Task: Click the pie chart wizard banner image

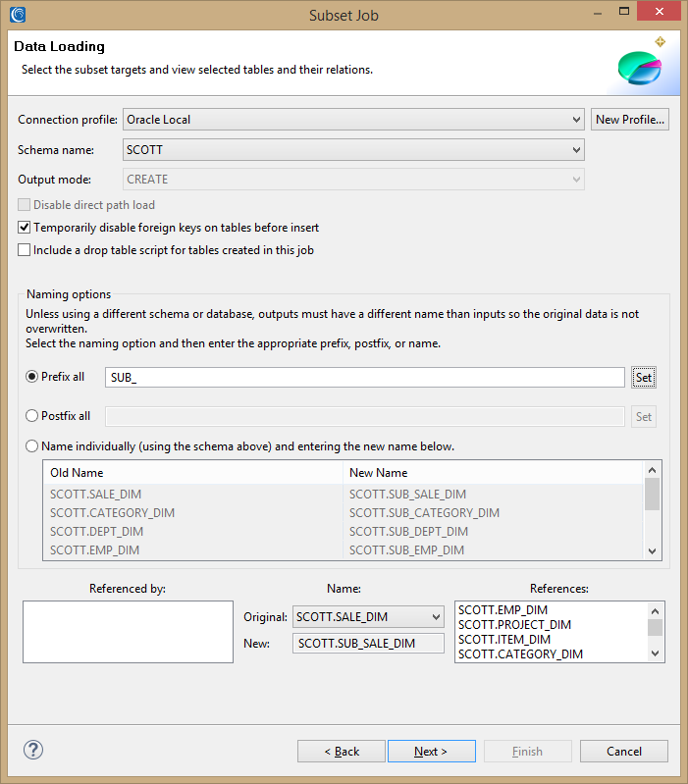Action: (639, 65)
